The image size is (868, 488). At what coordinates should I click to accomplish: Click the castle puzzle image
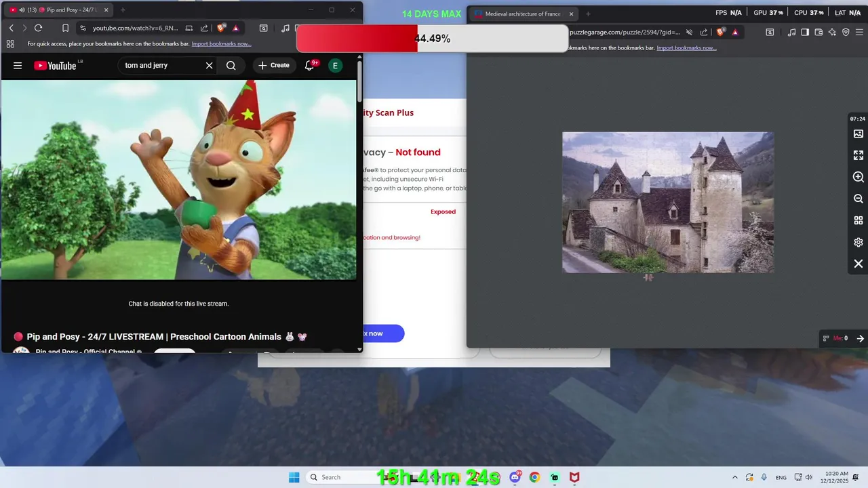[x=668, y=202]
